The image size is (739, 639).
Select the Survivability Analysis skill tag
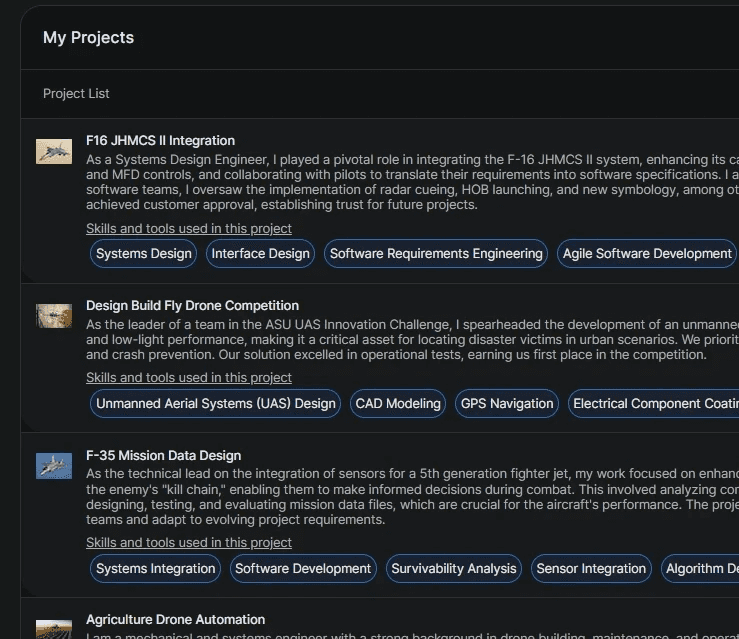tap(453, 568)
